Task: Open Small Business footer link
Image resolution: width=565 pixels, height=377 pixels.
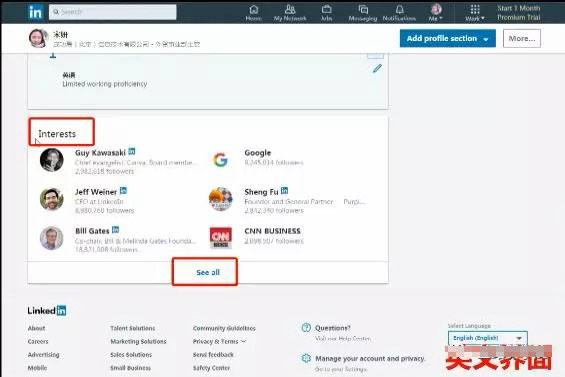Action: [130, 368]
